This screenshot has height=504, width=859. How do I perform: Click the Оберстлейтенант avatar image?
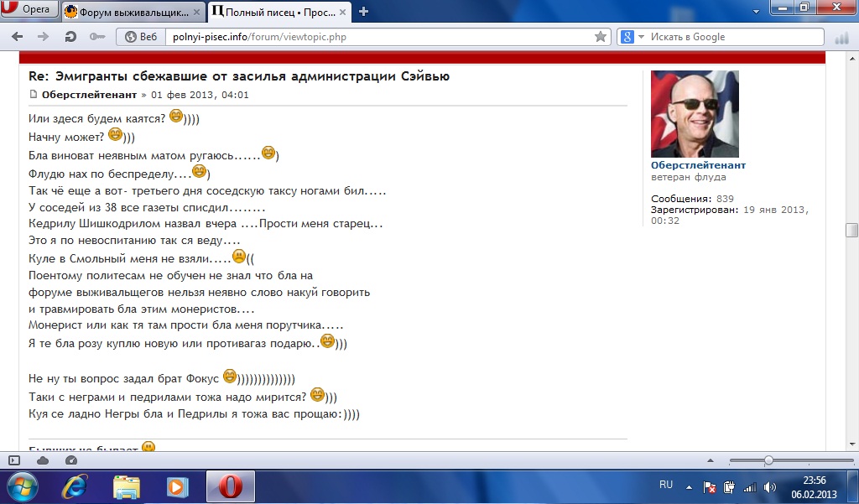coord(695,114)
